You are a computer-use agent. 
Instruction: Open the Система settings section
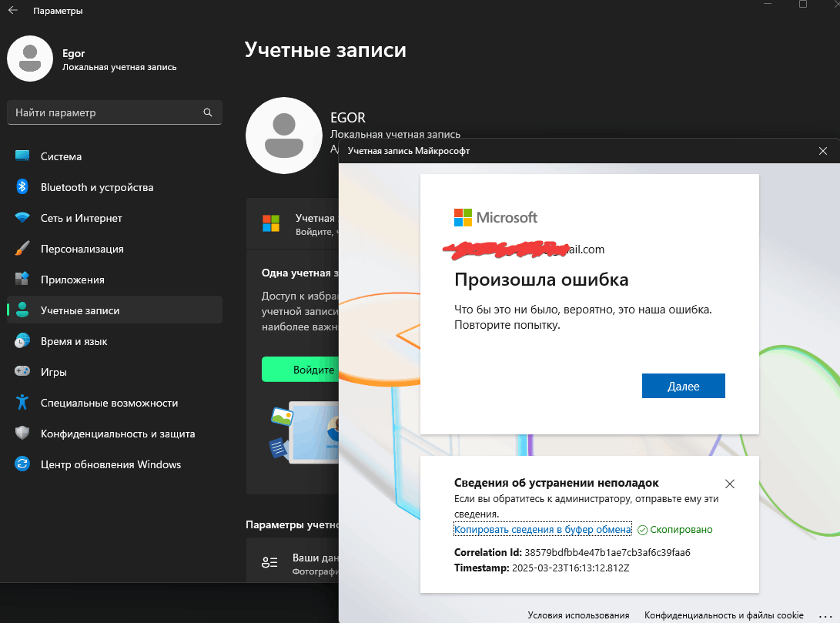pyautogui.click(x=115, y=156)
